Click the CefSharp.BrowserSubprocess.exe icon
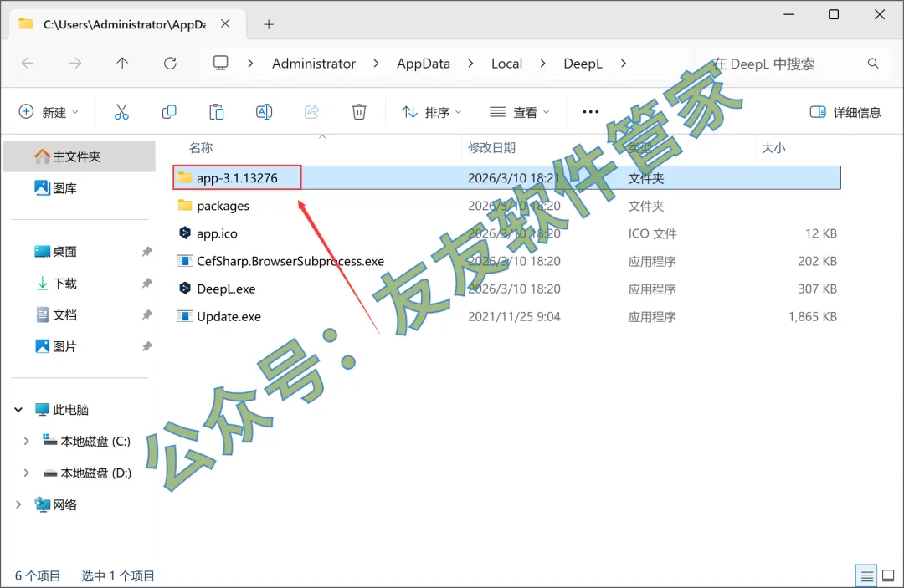This screenshot has height=588, width=904. 184,261
